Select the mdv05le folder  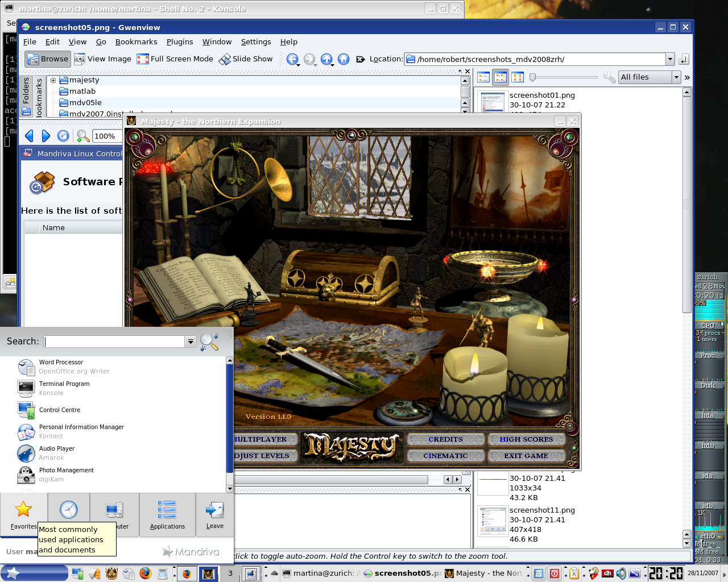85,103
